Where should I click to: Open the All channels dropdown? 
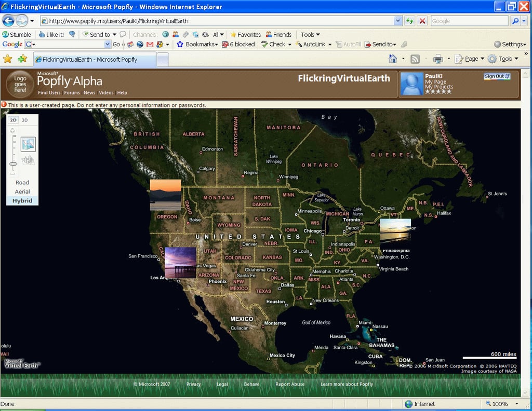click(x=218, y=35)
